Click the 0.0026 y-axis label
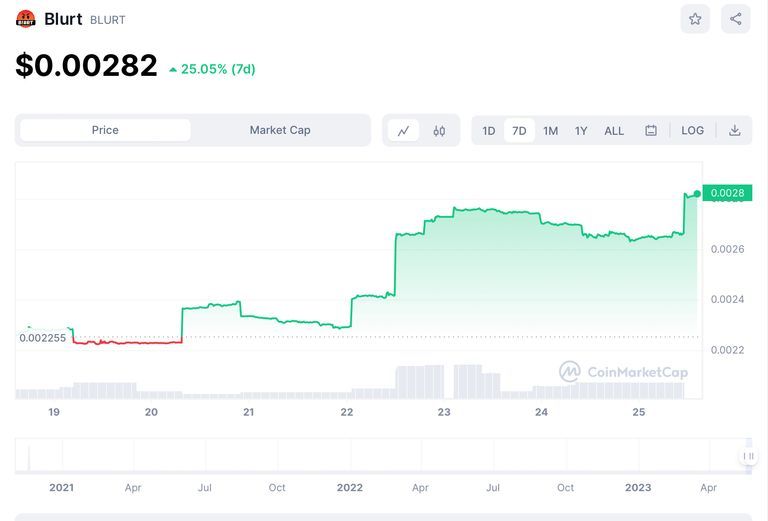 click(x=727, y=249)
